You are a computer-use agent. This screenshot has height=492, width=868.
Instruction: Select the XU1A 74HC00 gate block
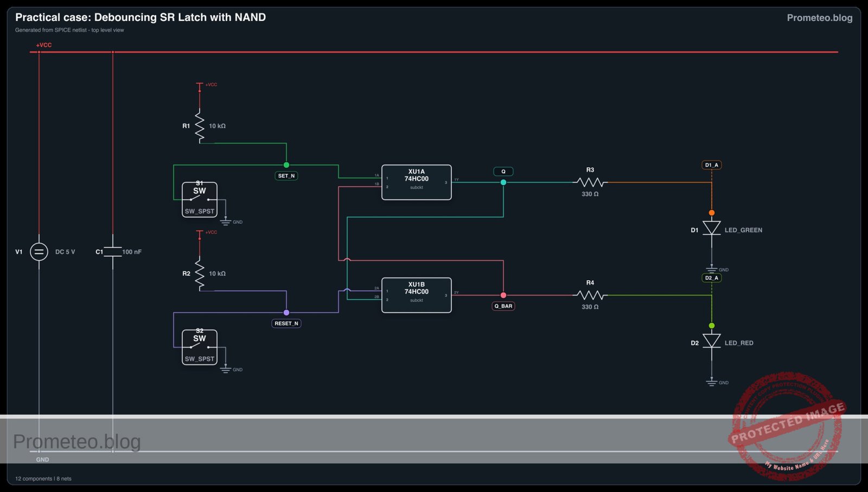pos(417,182)
